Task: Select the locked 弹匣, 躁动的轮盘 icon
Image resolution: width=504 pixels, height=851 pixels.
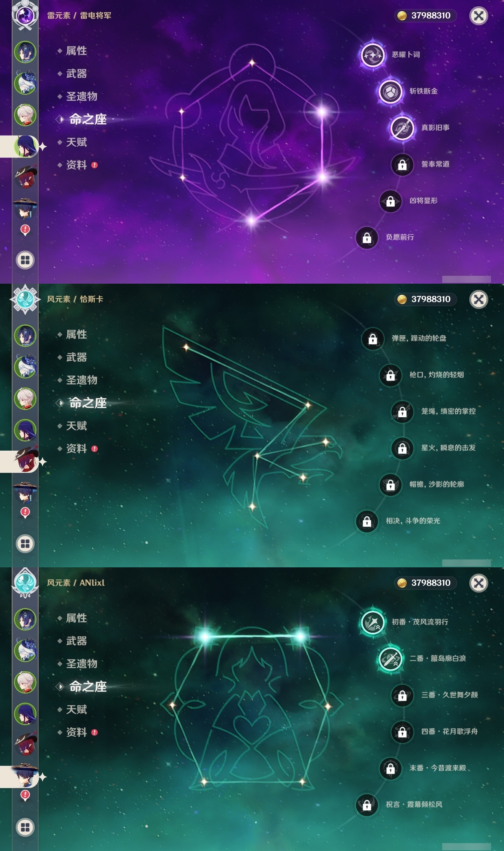Action: pos(372,338)
